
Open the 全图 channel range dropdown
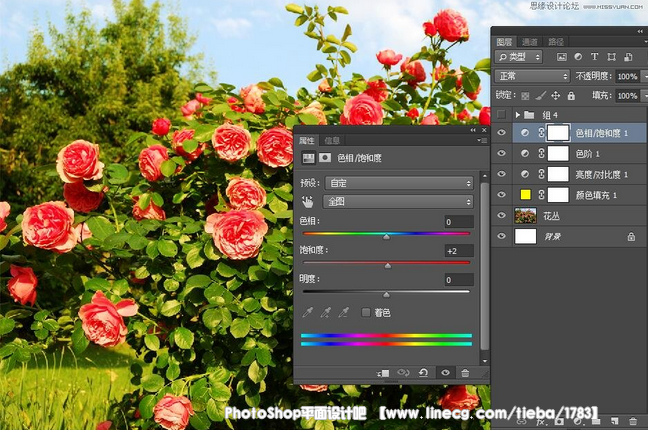pyautogui.click(x=398, y=202)
